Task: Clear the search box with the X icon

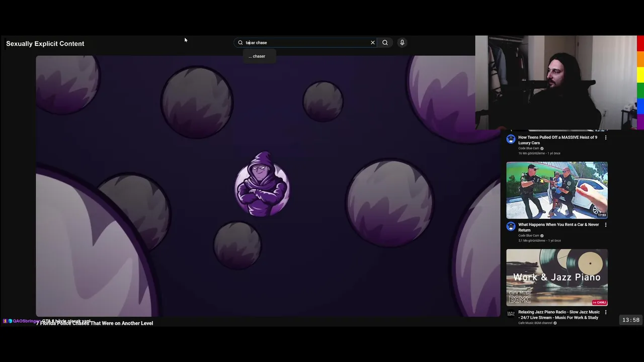Action: [x=373, y=43]
